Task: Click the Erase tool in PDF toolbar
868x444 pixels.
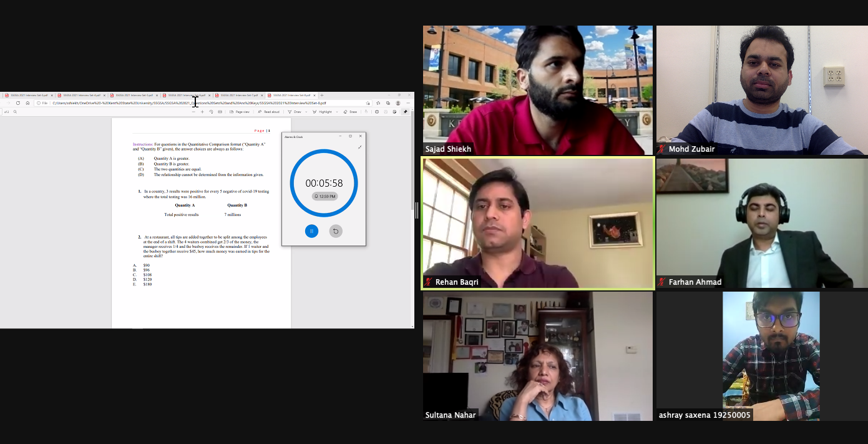Action: [x=350, y=112]
